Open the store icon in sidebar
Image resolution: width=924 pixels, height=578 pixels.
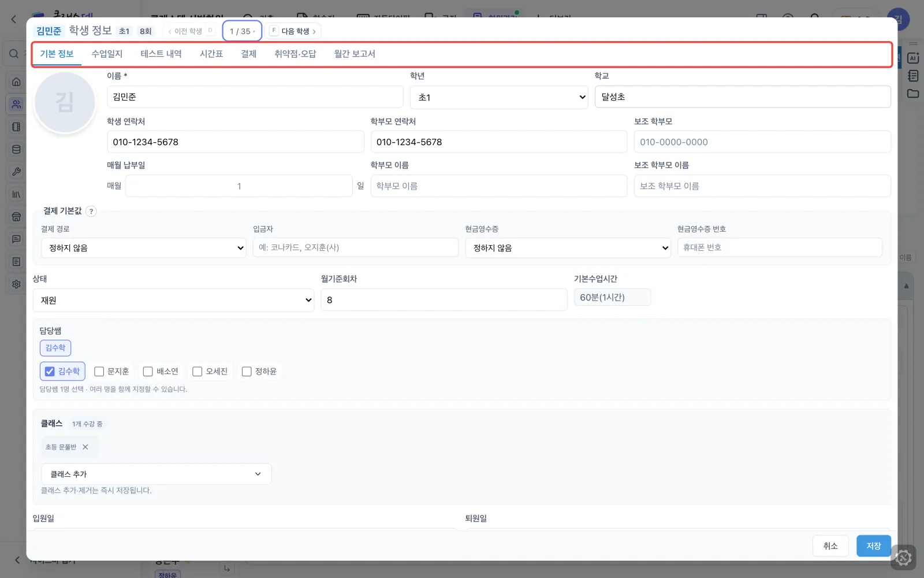click(16, 217)
